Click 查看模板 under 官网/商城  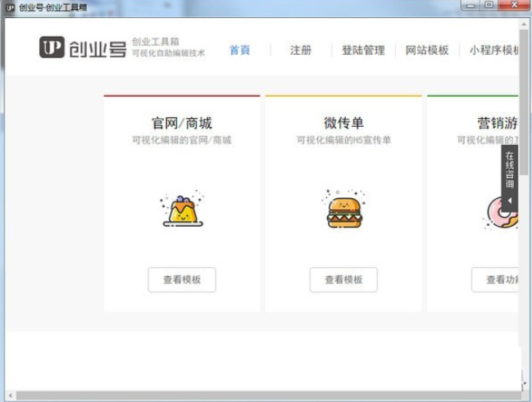[x=182, y=280]
